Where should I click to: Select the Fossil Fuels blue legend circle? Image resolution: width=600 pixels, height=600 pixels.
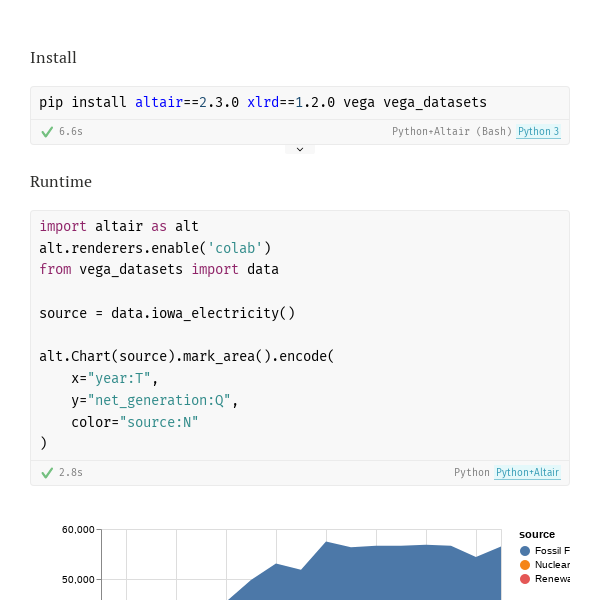click(x=525, y=551)
